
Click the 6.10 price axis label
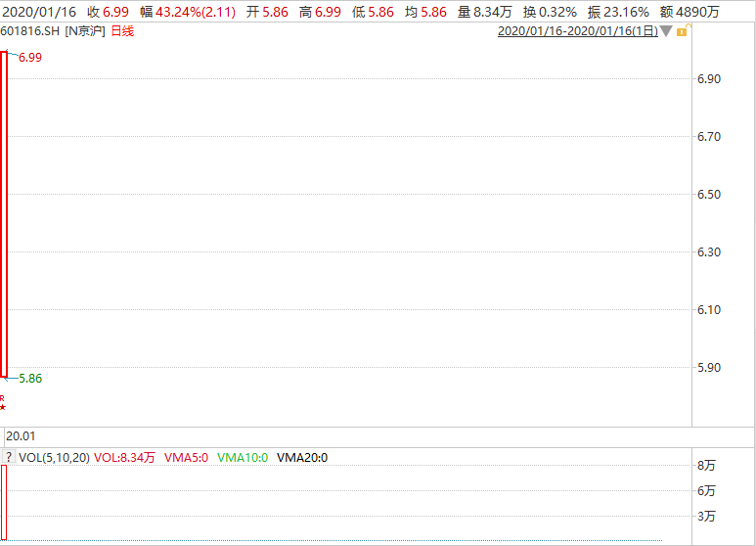[709, 309]
